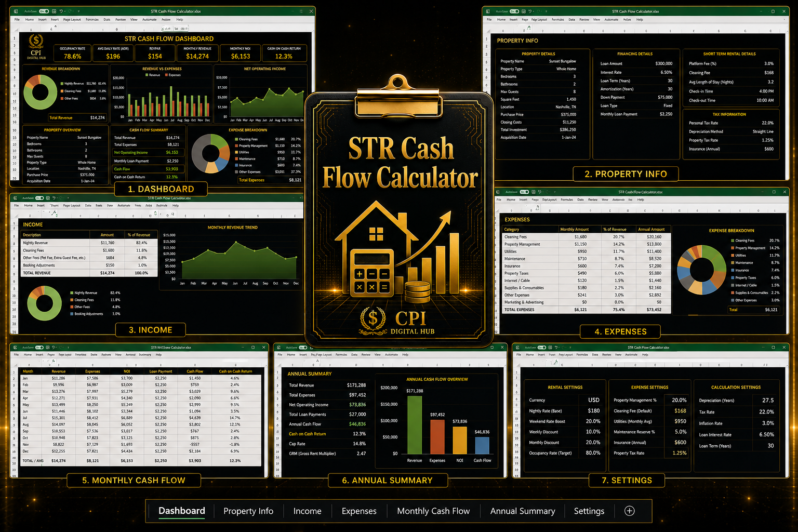Screen dimensions: 798x532
Task: Click green Nightly Revenue legend swatch, Income window
Action: (x=72, y=292)
